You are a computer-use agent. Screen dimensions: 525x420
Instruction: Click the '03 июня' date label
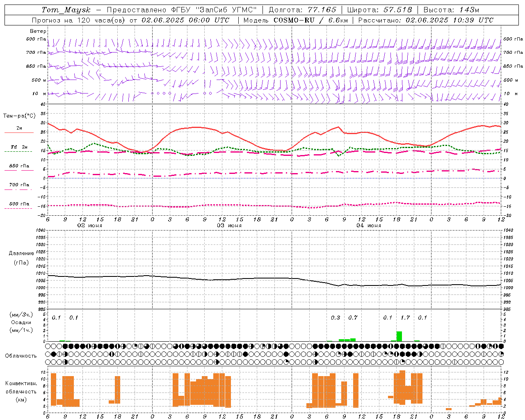(x=229, y=226)
